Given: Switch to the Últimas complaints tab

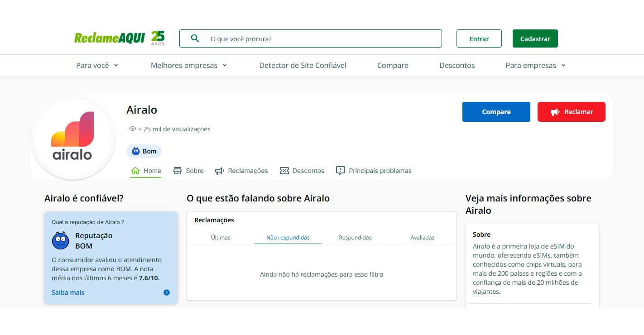Looking at the screenshot, I should pos(221,237).
